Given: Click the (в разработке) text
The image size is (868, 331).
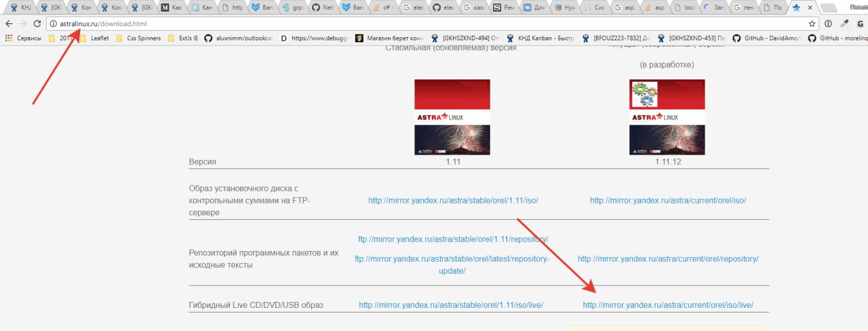Looking at the screenshot, I should [x=667, y=64].
